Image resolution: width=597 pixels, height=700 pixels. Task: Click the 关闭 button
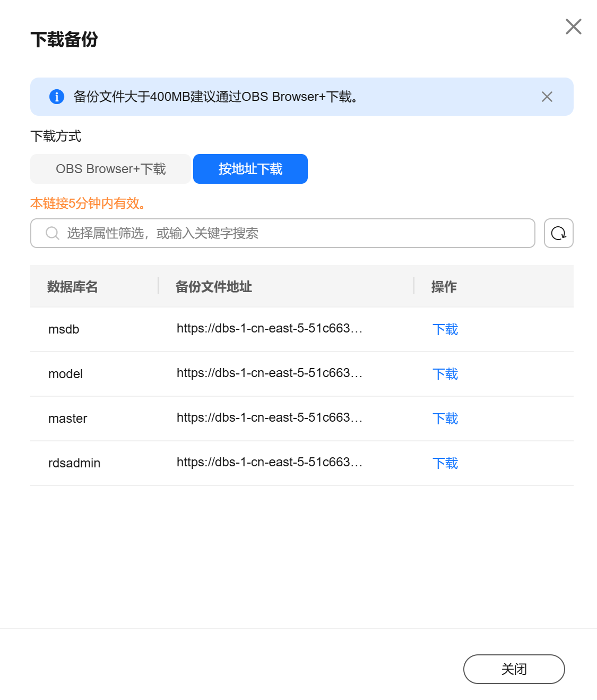tap(514, 669)
